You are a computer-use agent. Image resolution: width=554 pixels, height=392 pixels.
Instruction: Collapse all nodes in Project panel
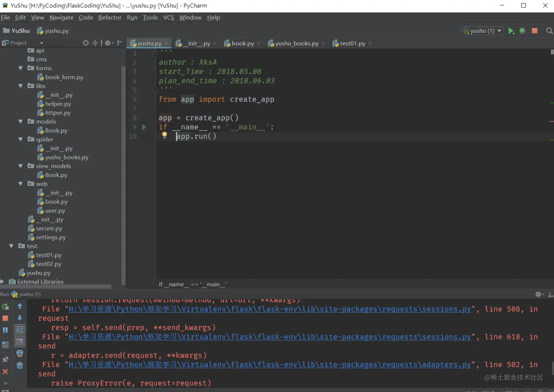coord(95,43)
